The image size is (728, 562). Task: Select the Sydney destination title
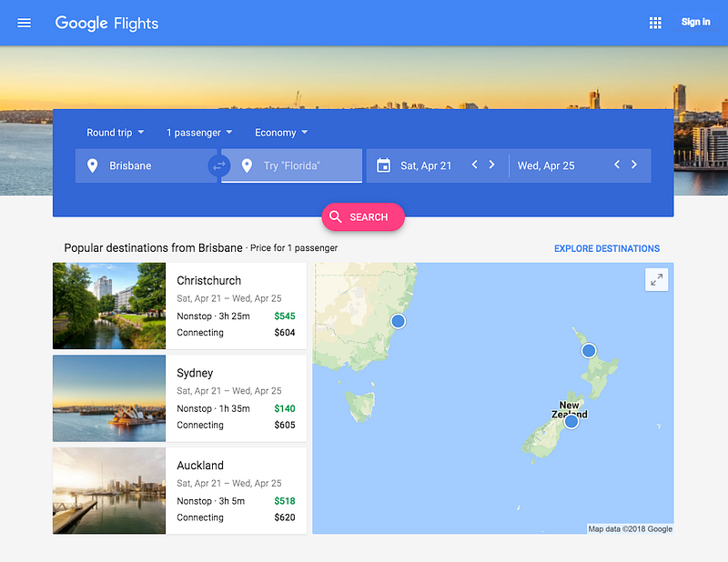pyautogui.click(x=195, y=373)
